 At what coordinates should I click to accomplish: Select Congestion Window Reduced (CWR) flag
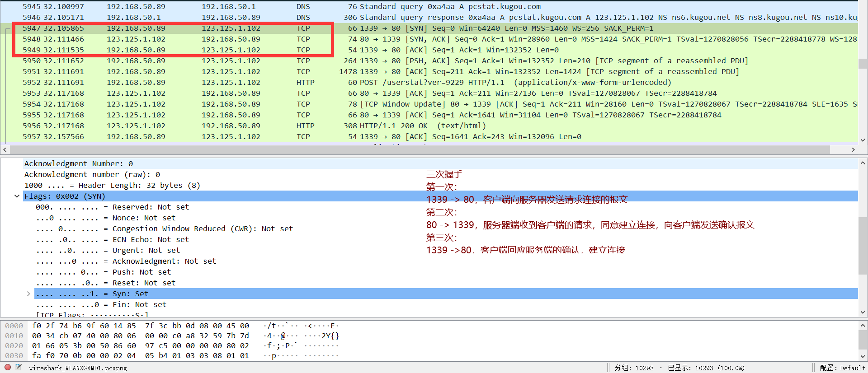click(164, 228)
